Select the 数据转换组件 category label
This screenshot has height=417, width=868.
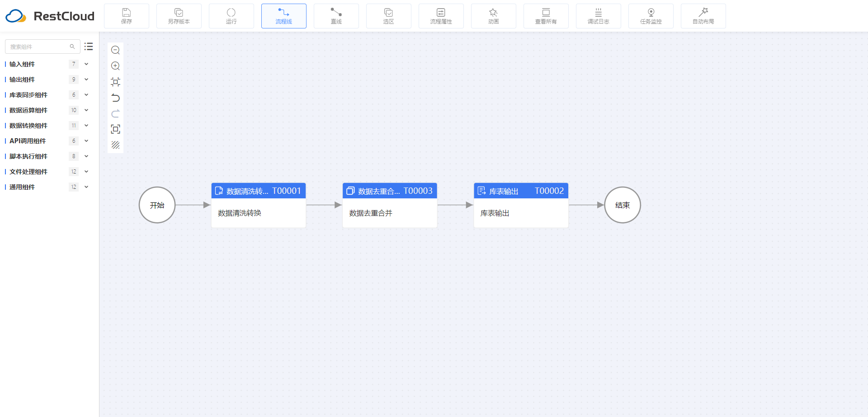(28, 126)
